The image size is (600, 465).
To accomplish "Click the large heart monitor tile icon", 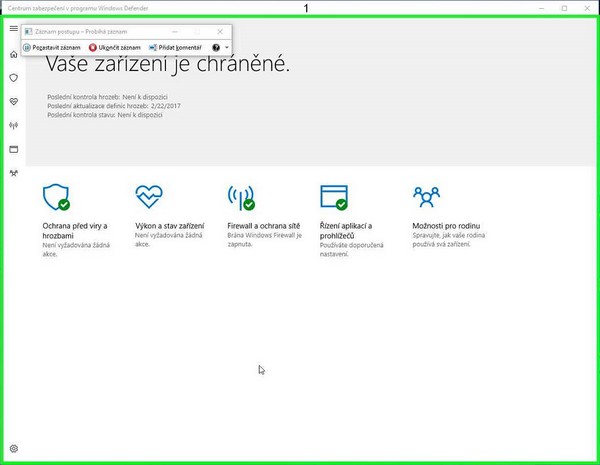I will click(x=149, y=196).
